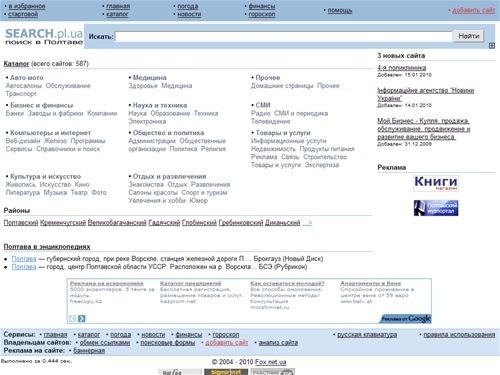Open the bigmir.net counter badge
This screenshot has height=375, width=500.
[226, 372]
